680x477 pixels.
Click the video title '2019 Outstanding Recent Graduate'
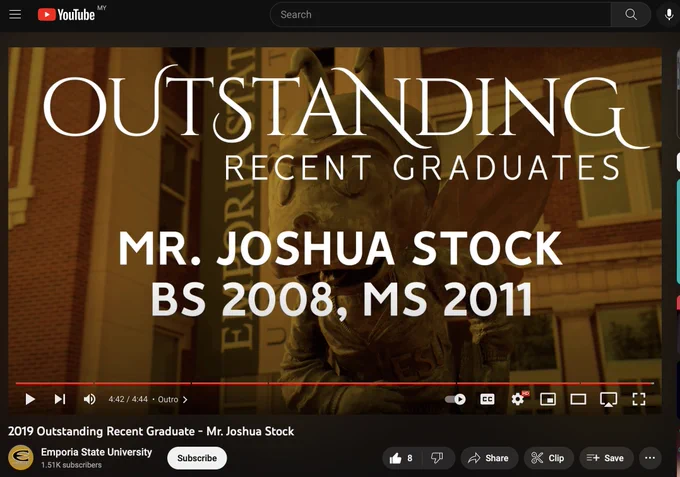pos(151,431)
